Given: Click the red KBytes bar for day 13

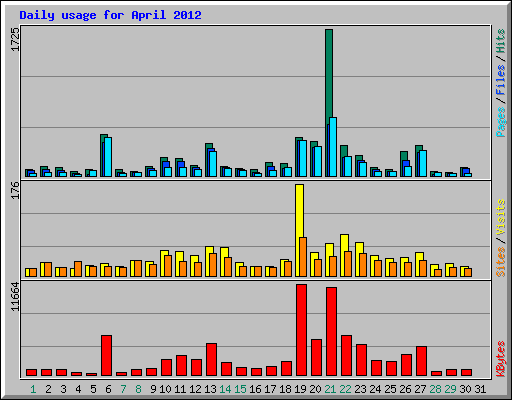Looking at the screenshot, I should click(211, 360).
